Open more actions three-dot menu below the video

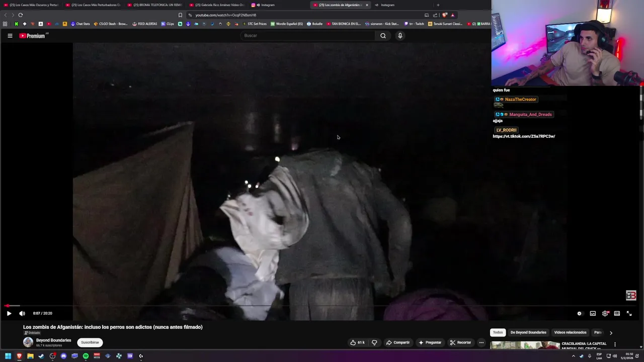(x=481, y=342)
